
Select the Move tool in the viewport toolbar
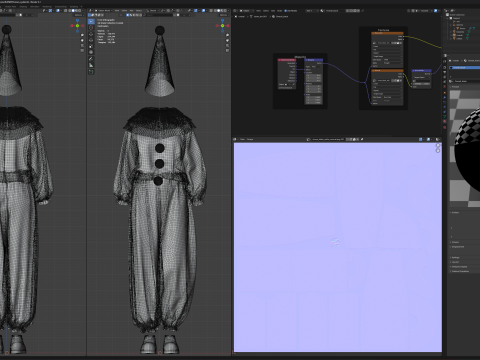91,34
